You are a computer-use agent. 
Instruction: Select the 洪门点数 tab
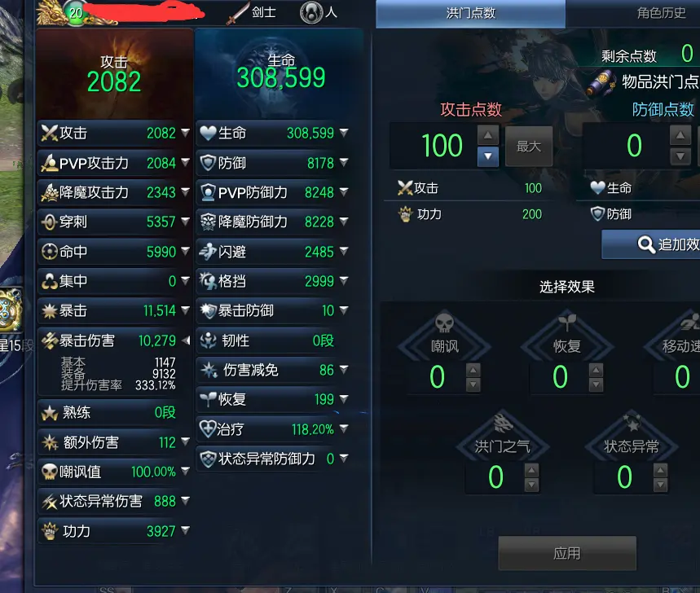pyautogui.click(x=470, y=13)
